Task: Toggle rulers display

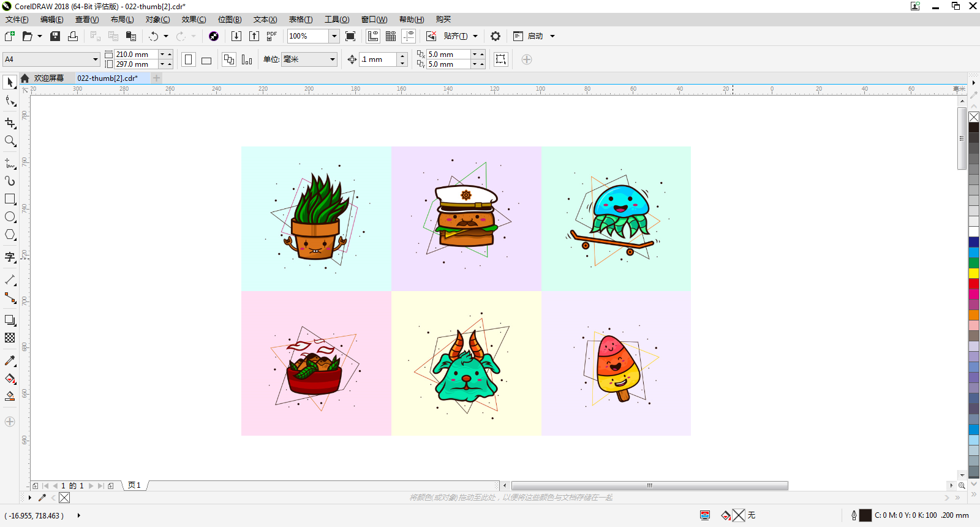Action: click(373, 36)
